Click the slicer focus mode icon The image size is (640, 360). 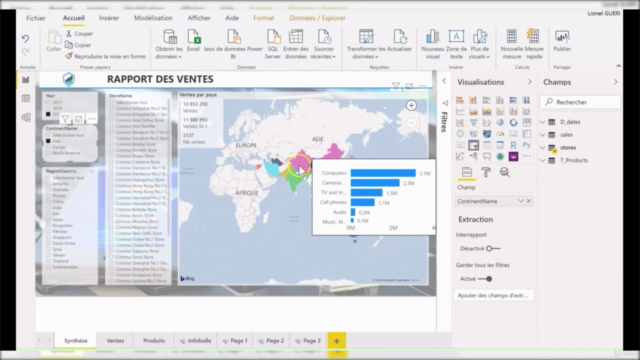click(78, 119)
